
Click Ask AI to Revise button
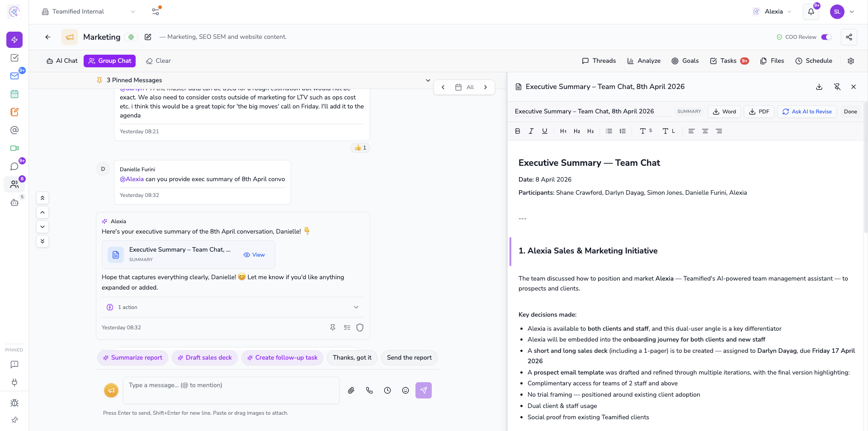807,112
